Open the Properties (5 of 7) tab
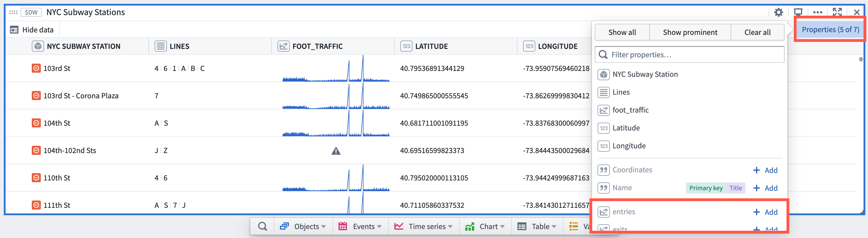Screen dimensions: 868x238 (x=830, y=30)
